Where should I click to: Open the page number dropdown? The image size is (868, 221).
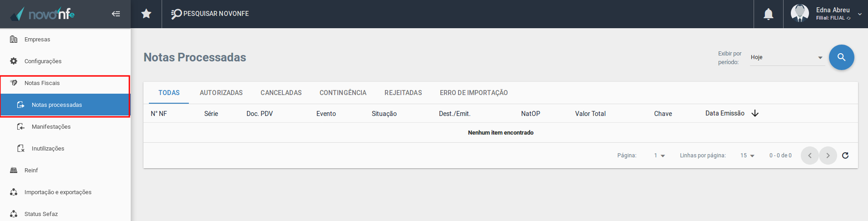(660, 156)
